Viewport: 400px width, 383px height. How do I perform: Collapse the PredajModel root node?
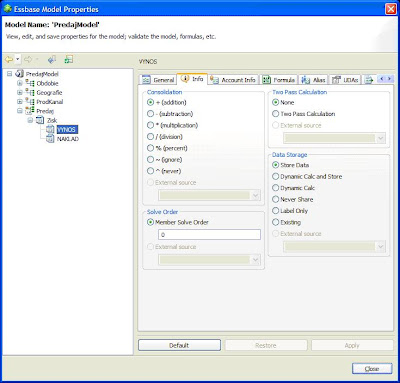coord(10,74)
